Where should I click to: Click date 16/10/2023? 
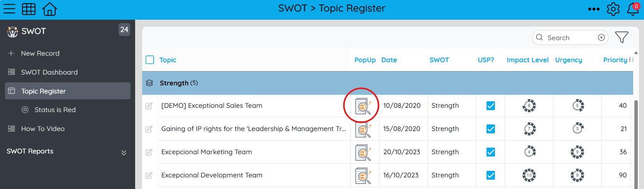click(x=401, y=175)
